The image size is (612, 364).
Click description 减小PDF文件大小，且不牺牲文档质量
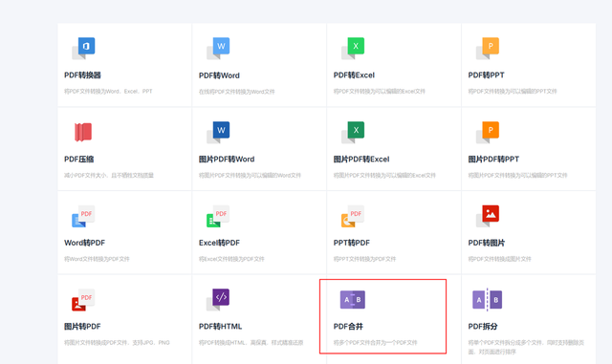tap(108, 175)
